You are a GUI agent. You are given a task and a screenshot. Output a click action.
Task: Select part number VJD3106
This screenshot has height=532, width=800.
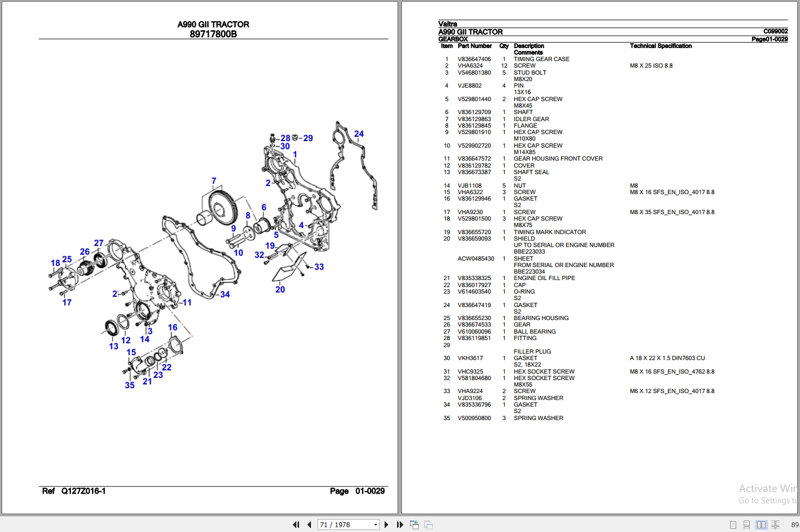(x=470, y=398)
